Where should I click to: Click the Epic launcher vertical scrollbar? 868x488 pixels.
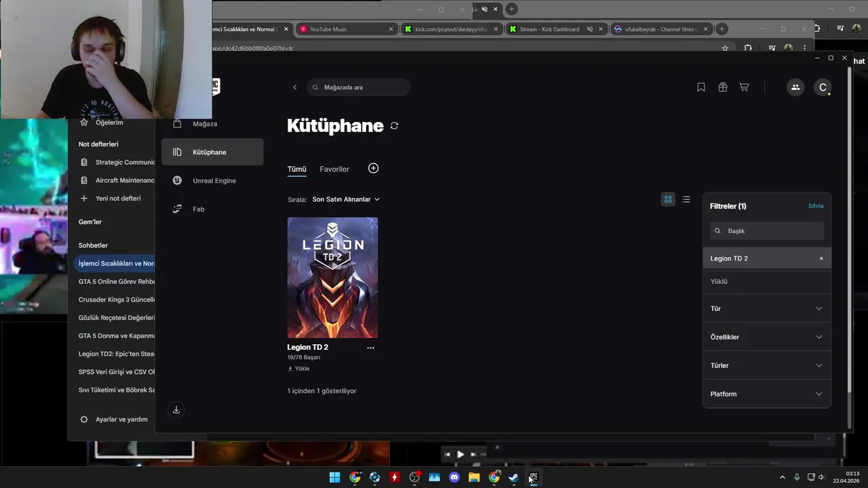click(x=850, y=230)
